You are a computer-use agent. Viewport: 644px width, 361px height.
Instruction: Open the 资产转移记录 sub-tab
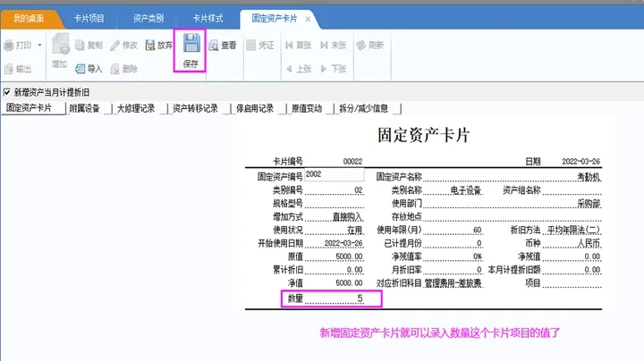click(x=195, y=108)
